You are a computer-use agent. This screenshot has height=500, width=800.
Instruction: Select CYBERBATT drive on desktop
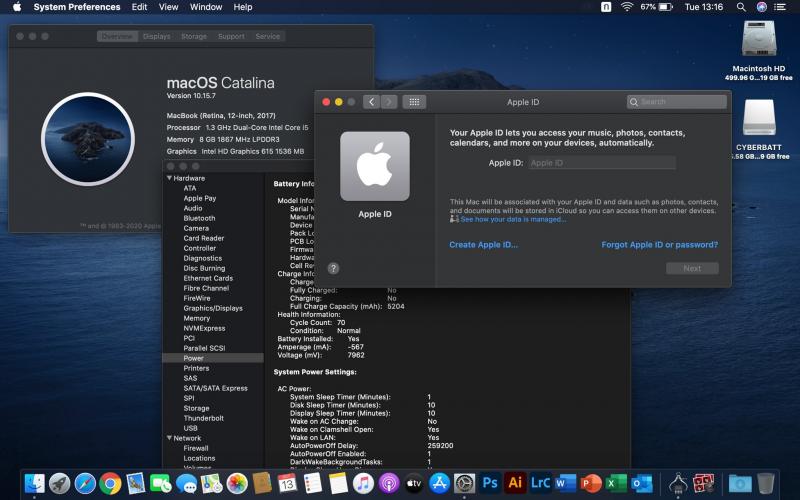(759, 129)
